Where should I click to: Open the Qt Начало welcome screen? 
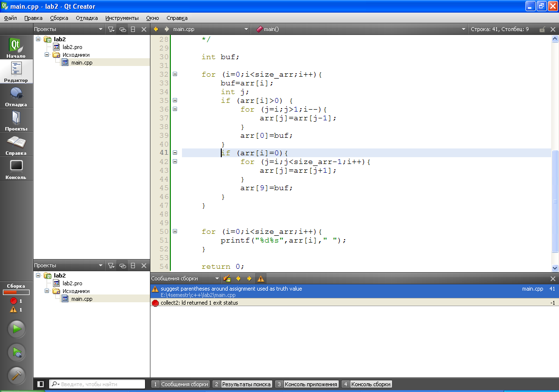pos(16,48)
